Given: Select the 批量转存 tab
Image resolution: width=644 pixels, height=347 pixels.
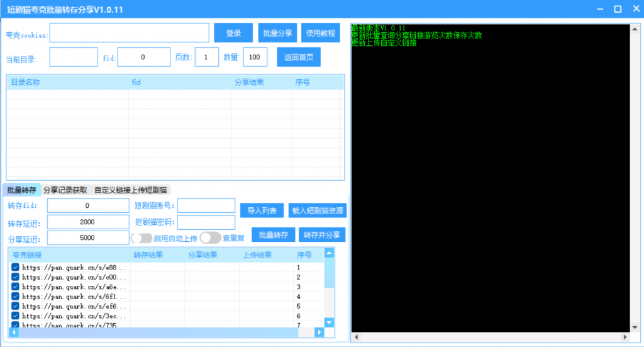Looking at the screenshot, I should [22, 190].
